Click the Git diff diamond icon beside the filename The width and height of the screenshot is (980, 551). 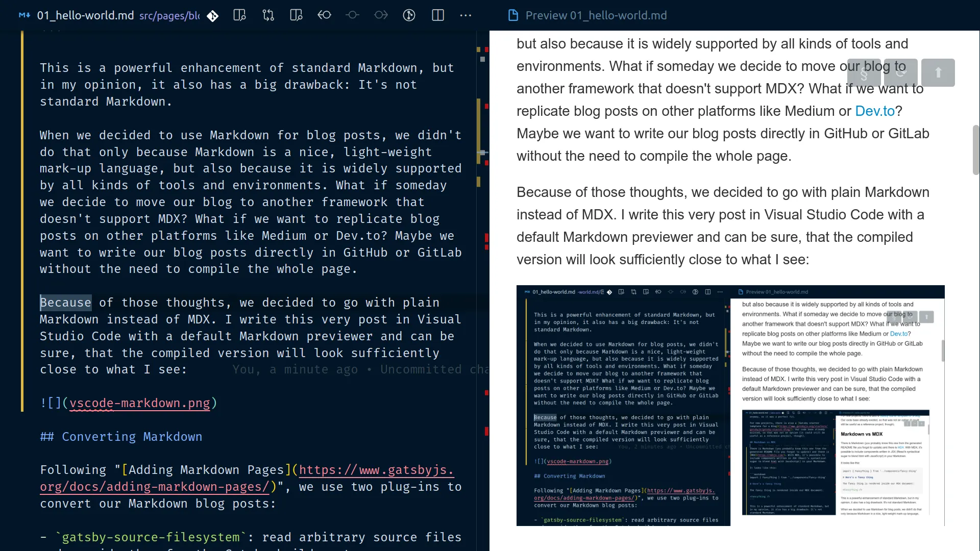click(213, 15)
